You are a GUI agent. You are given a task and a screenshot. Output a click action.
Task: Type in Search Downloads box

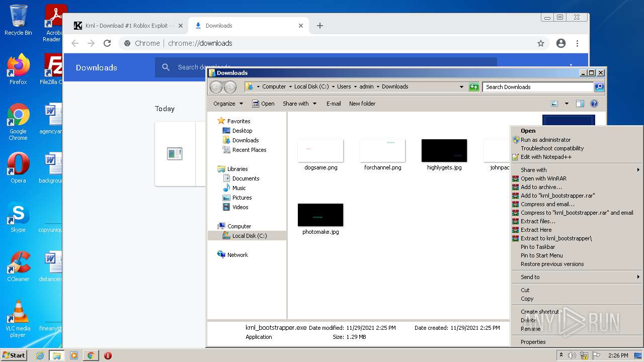(x=538, y=87)
